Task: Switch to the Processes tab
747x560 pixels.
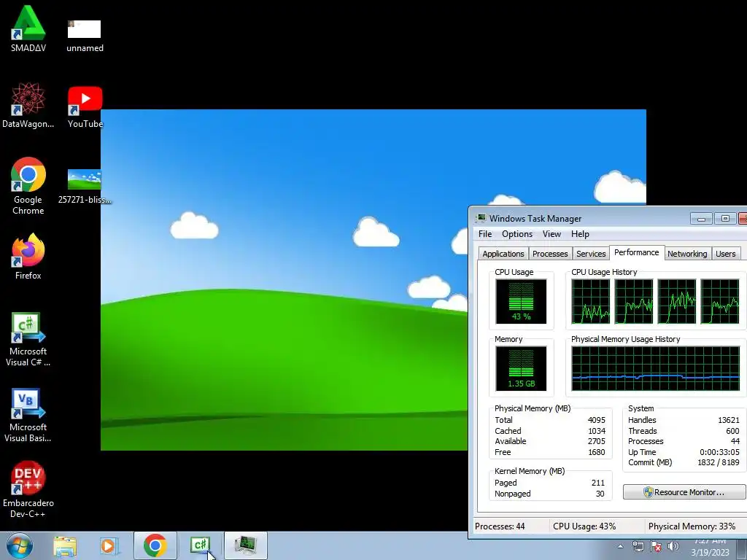Action: pos(550,254)
